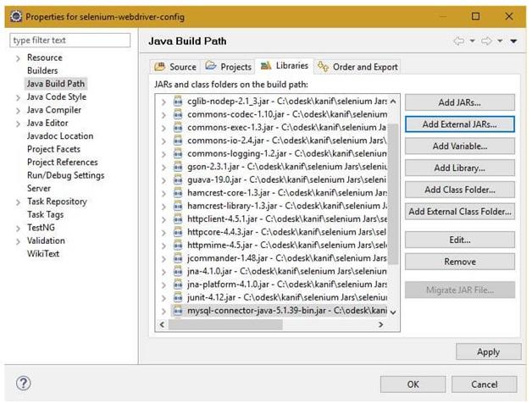Expand the cglib-nodep-2.1_3.jar entry

(163, 102)
